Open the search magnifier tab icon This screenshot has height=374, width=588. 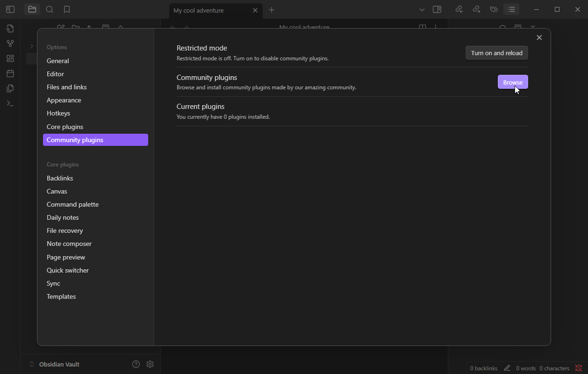tap(50, 9)
